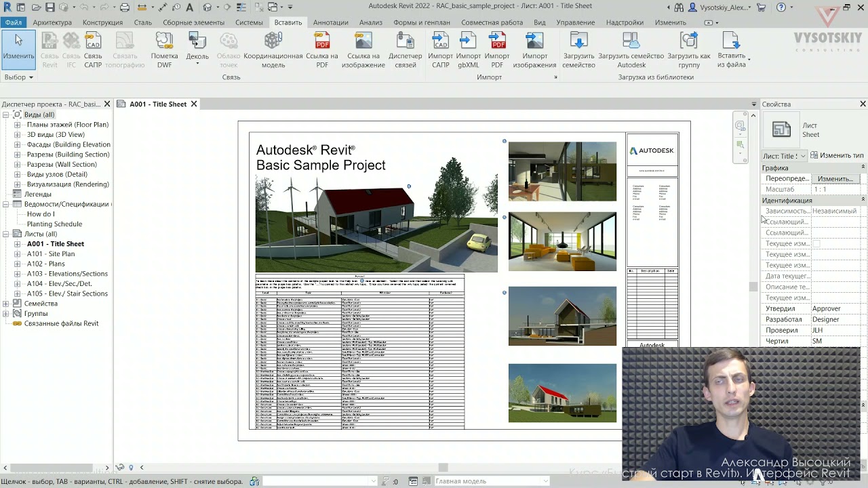The width and height of the screenshot is (868, 488).
Task: Open file via quick access toolbar
Action: [35, 7]
